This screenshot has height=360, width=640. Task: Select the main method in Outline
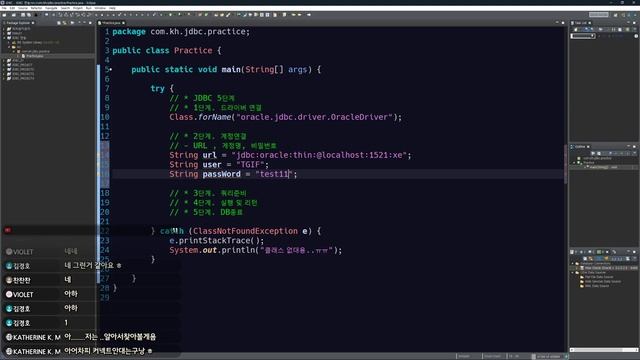tap(602, 167)
